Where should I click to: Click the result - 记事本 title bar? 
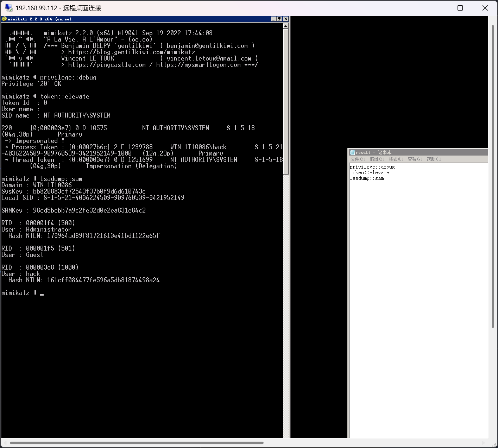tap(418, 152)
